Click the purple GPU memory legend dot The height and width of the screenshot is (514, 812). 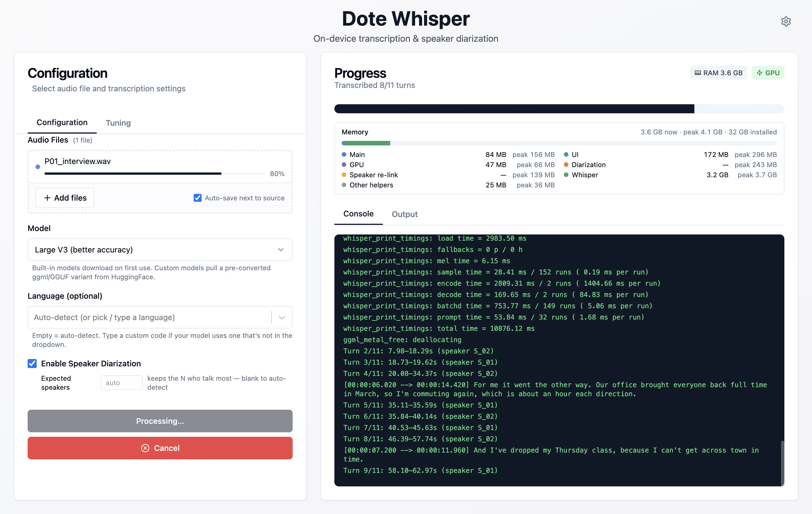coord(344,165)
